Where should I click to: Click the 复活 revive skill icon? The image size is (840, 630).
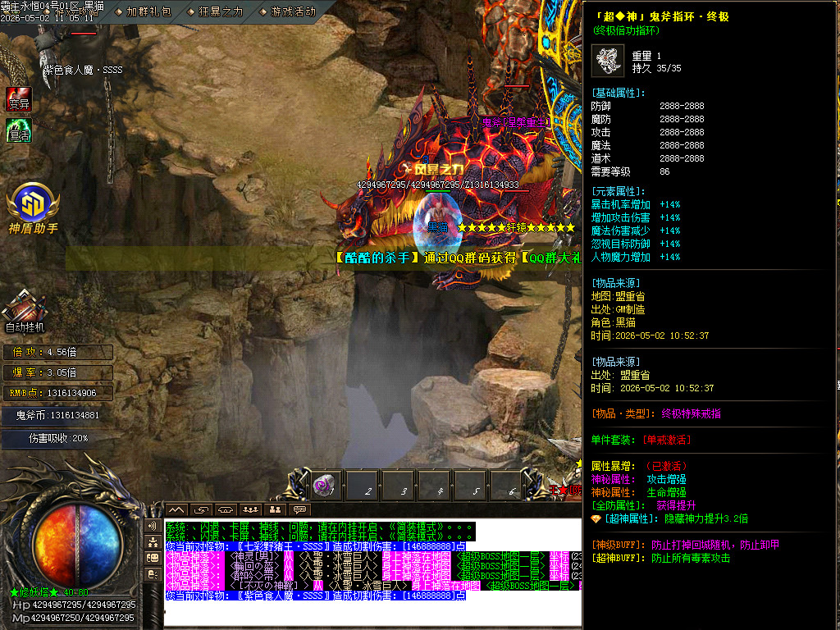20,130
